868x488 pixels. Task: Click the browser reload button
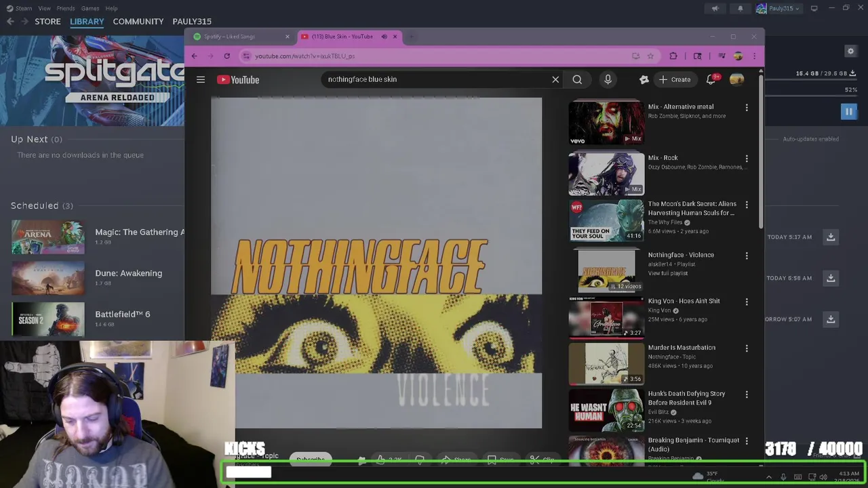tap(226, 56)
